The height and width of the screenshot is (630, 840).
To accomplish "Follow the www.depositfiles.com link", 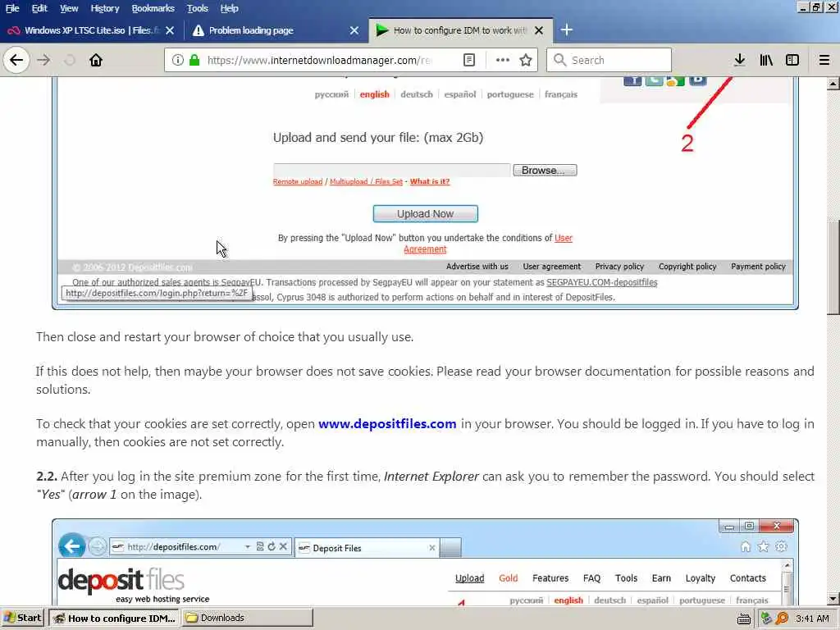I will 387,424.
